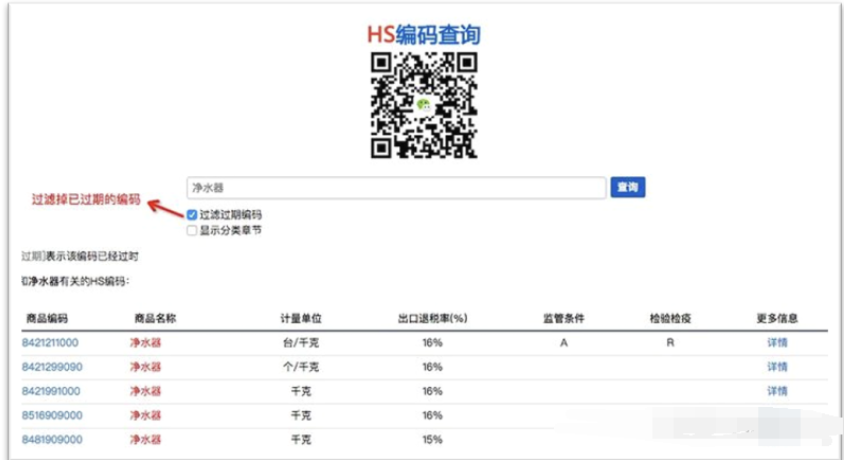
Task: Click the 商品编码 column header
Action: 45,319
